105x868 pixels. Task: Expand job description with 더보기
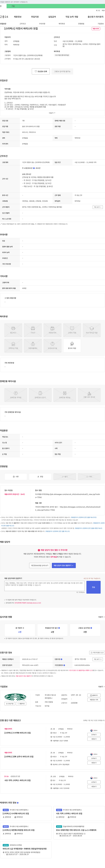(52, 113)
